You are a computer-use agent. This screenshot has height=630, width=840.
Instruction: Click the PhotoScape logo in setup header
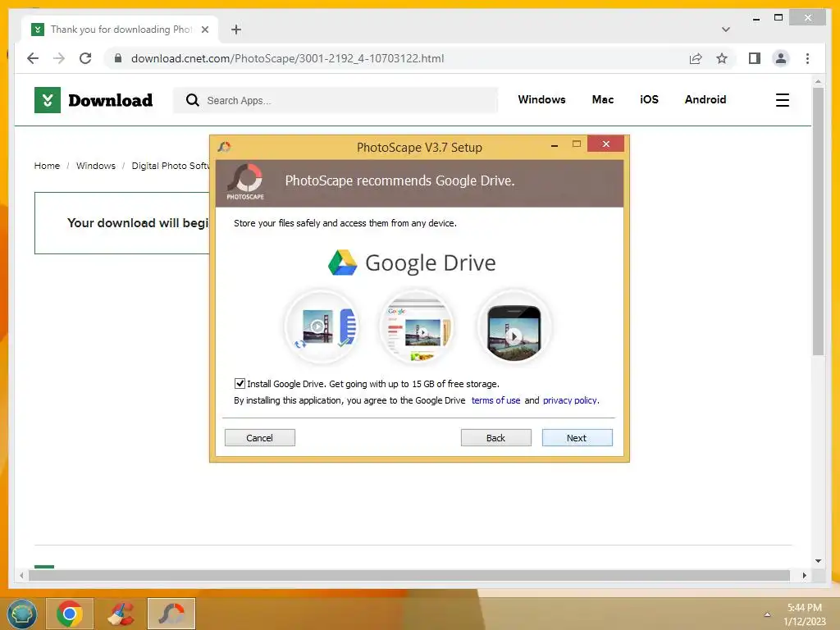[245, 182]
